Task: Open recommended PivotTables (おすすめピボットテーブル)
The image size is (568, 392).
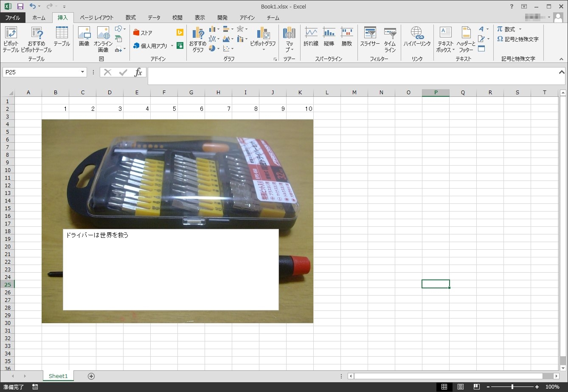Action: (36, 39)
